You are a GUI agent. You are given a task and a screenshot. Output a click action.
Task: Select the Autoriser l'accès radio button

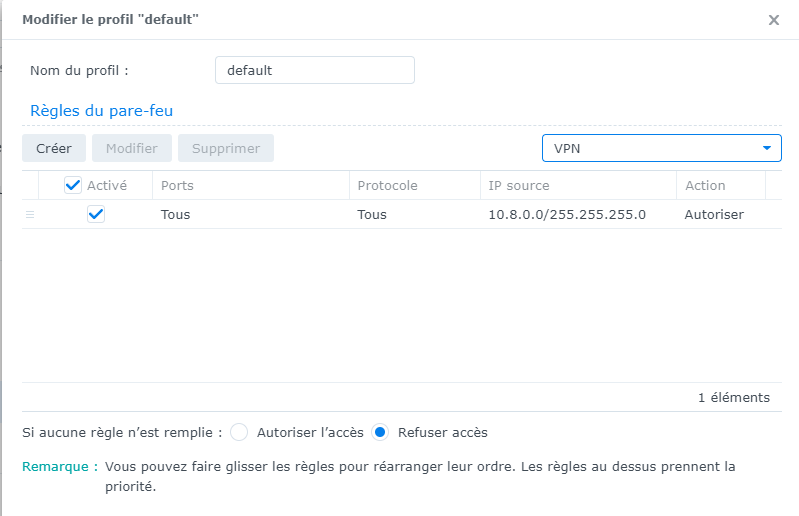[x=239, y=432]
